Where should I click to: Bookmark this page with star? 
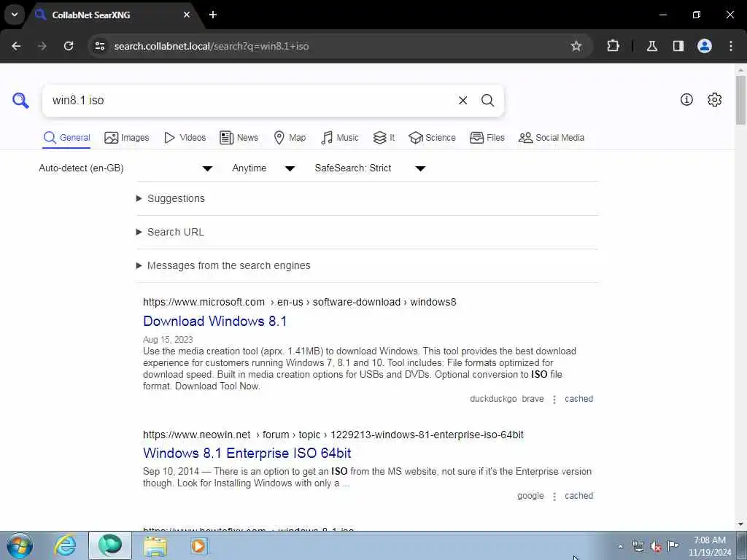[576, 46]
